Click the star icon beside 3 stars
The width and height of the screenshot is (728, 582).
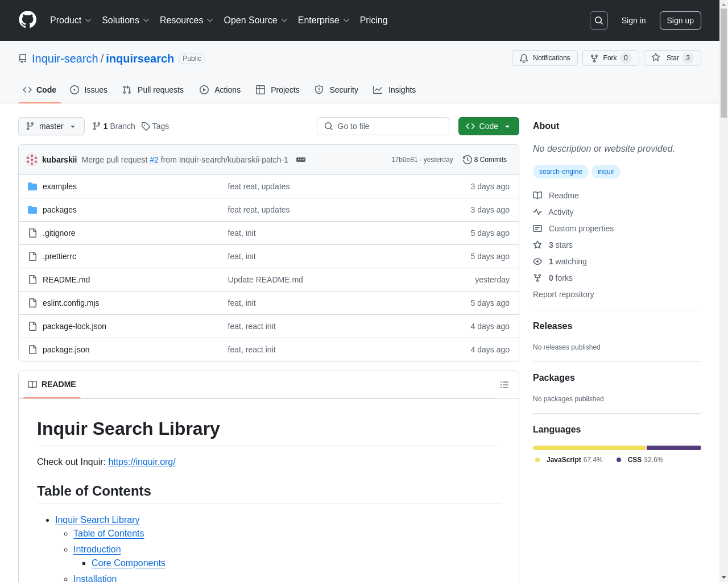click(537, 245)
